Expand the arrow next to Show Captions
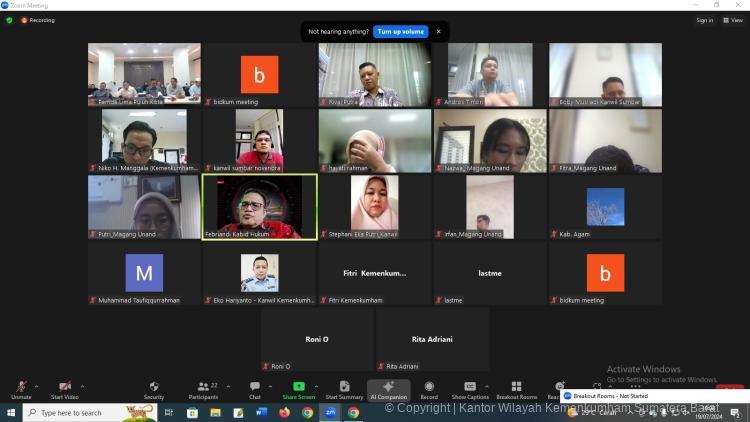 487,386
